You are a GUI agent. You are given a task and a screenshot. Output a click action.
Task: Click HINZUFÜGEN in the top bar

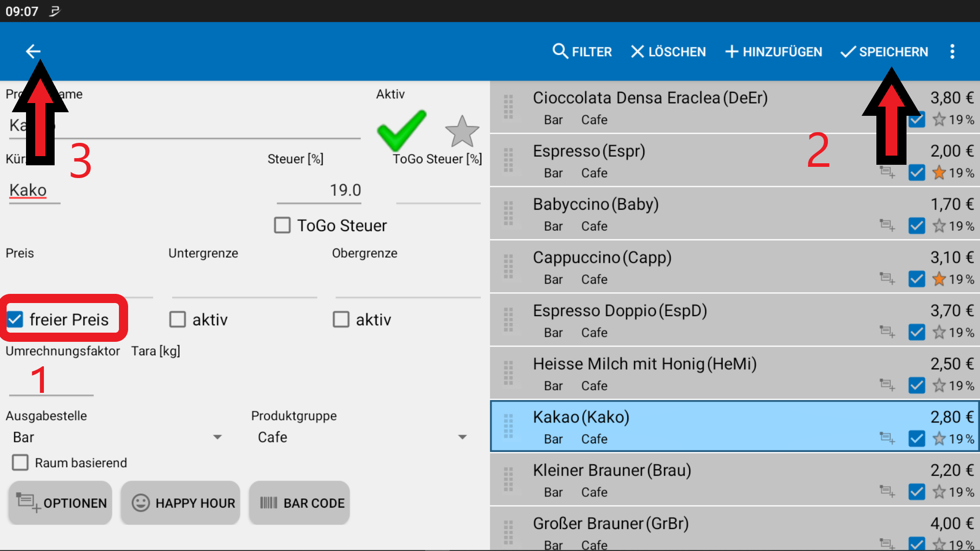pyautogui.click(x=773, y=52)
